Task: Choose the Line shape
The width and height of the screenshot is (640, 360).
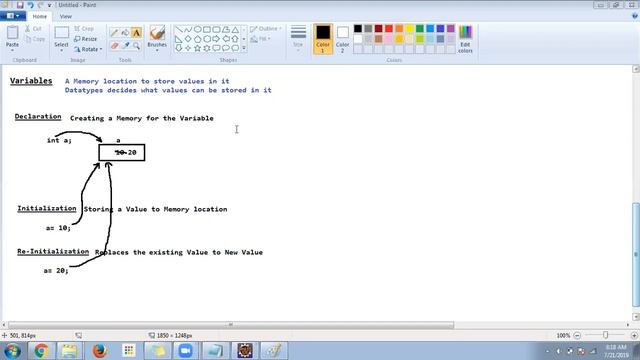Action: point(179,30)
